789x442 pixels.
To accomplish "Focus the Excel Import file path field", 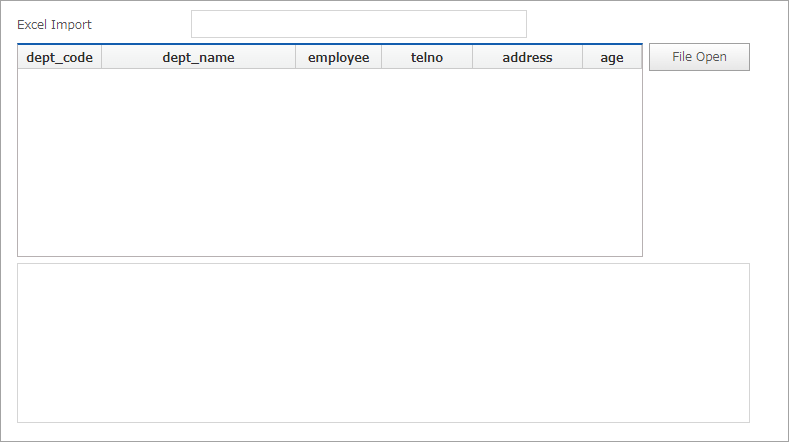I will tap(358, 24).
